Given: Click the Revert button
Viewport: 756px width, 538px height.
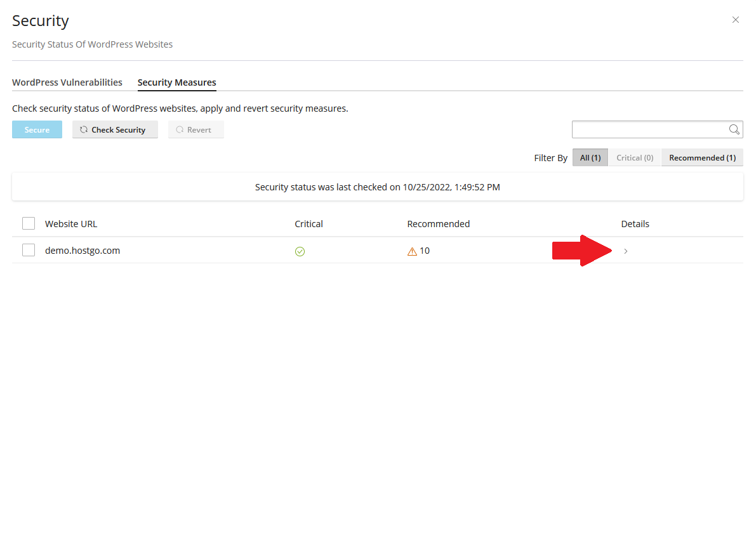Looking at the screenshot, I should pos(196,129).
